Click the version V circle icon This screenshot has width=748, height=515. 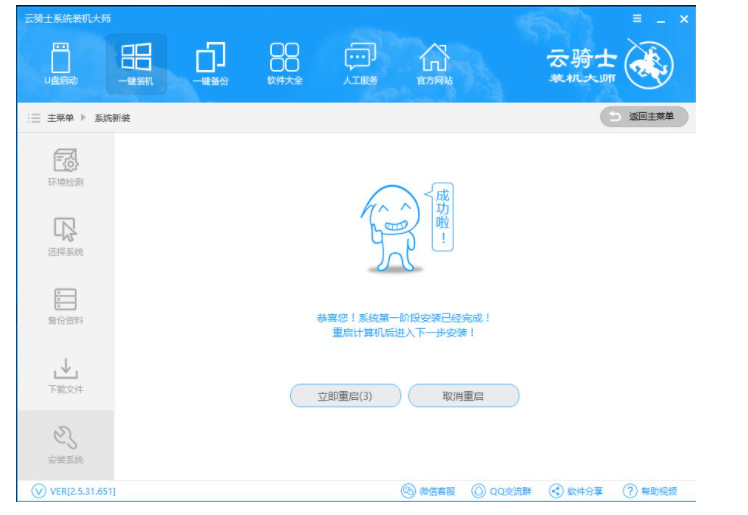click(x=38, y=491)
